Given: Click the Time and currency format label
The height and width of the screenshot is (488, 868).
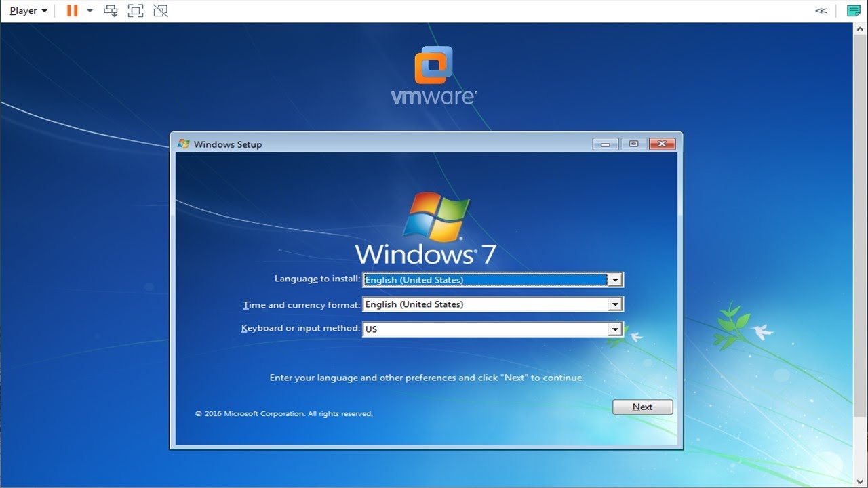Looking at the screenshot, I should (x=301, y=305).
